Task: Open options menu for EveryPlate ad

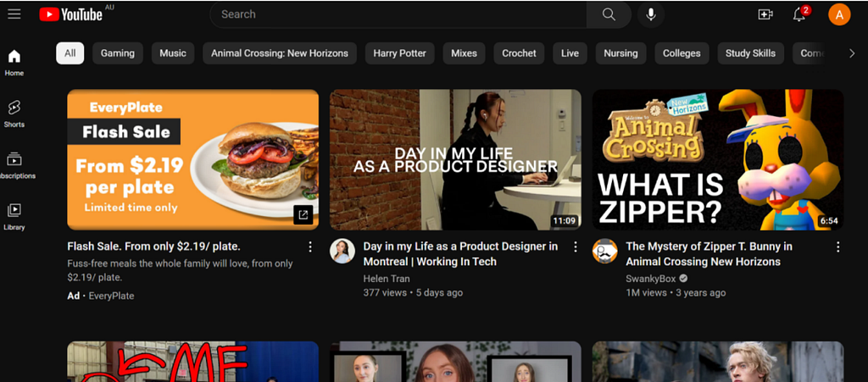Action: pos(310,247)
